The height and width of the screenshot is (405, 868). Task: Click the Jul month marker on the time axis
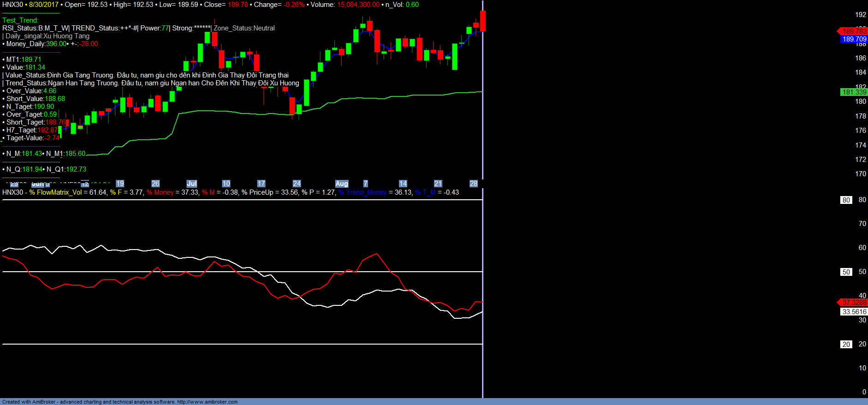(x=192, y=184)
